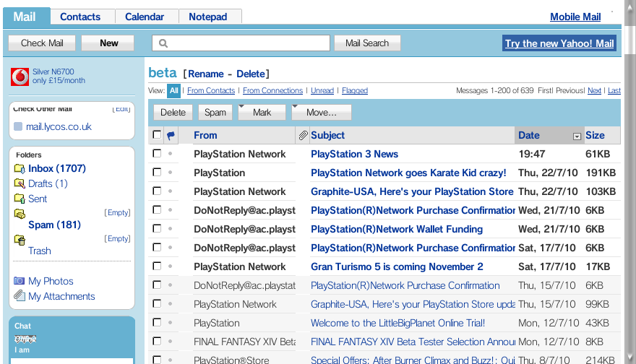Screen dimensions: 636x364
Task: Check the Karate Kid crazy message box
Action: click(x=157, y=173)
